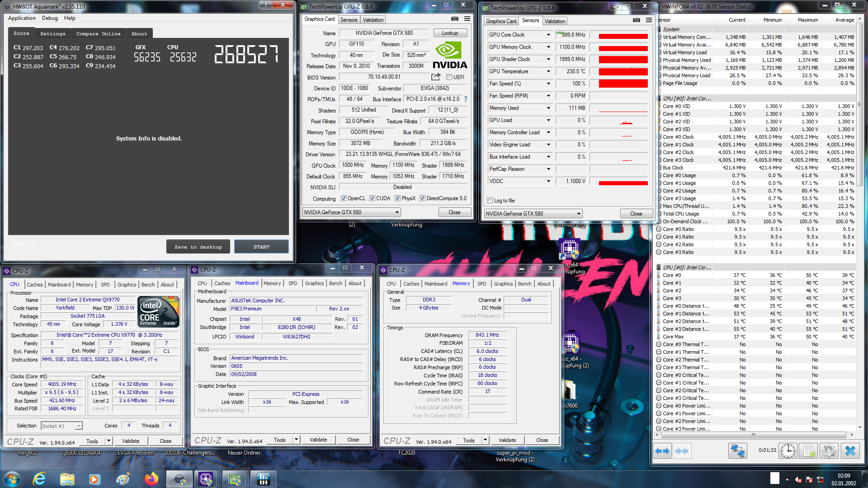Open GPU Temperature sensor dropdown
868x488 pixels.
pos(548,71)
